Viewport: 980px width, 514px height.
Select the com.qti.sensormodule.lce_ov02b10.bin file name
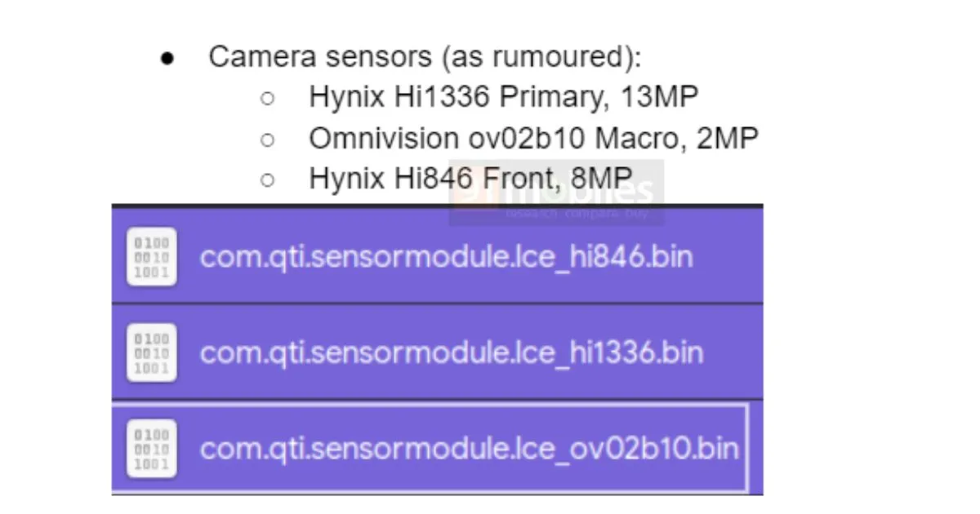point(469,448)
